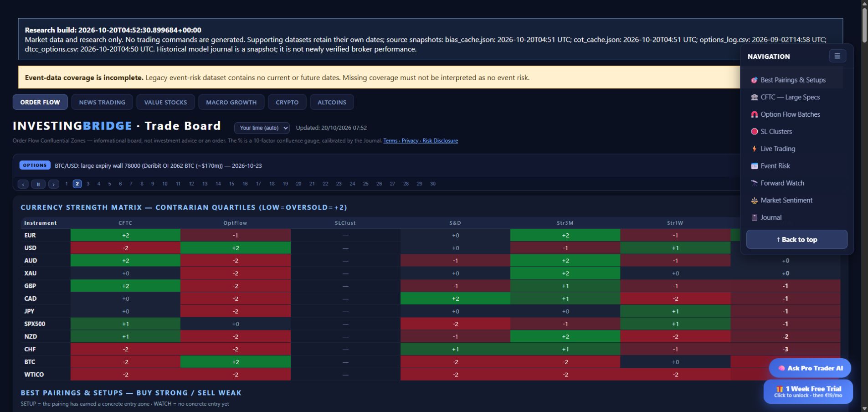Go to previous ticker item arrow

click(x=23, y=184)
